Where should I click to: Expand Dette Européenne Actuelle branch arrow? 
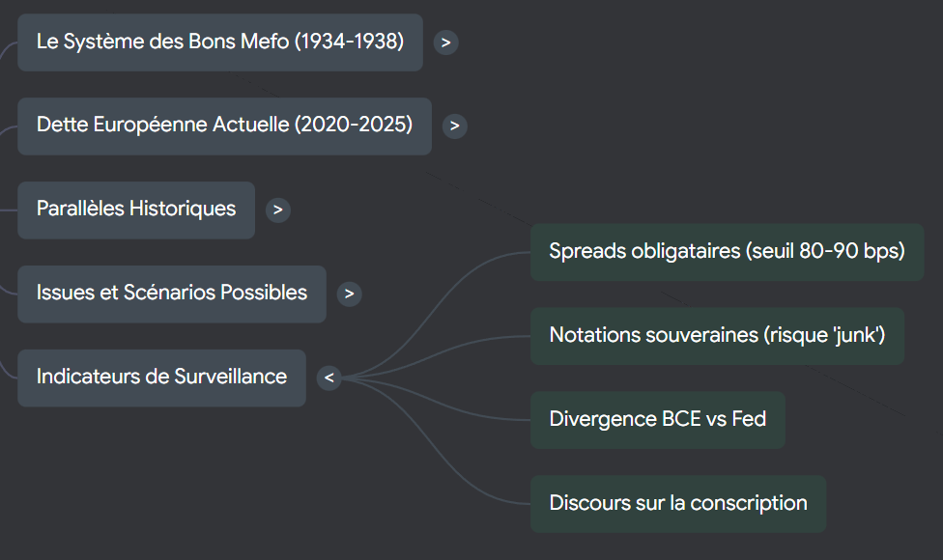455,126
